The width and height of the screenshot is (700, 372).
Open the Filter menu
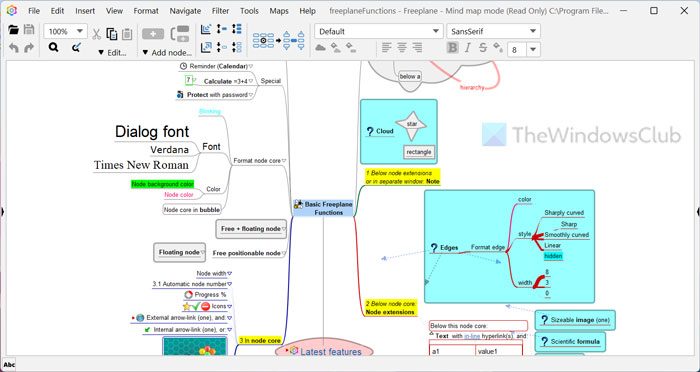coord(220,11)
